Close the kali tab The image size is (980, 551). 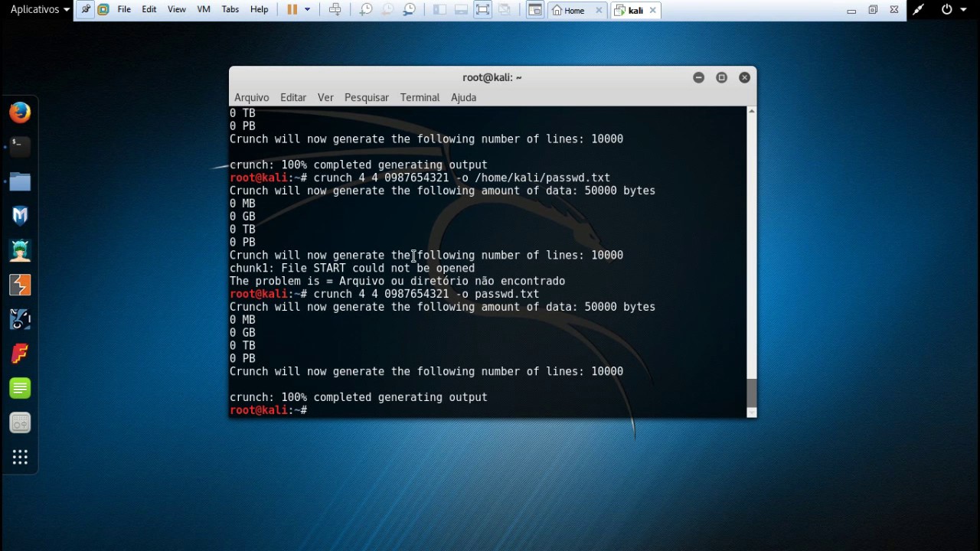(652, 10)
